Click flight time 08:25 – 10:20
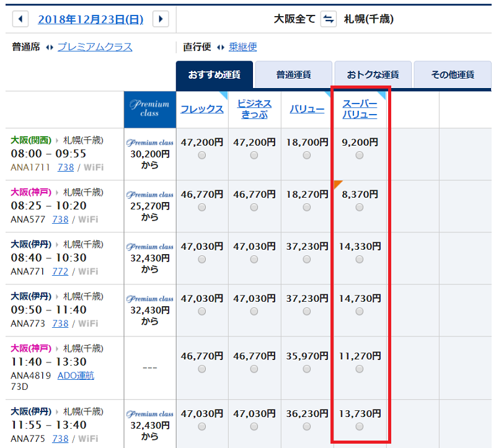This screenshot has height=448, width=496. (x=48, y=206)
